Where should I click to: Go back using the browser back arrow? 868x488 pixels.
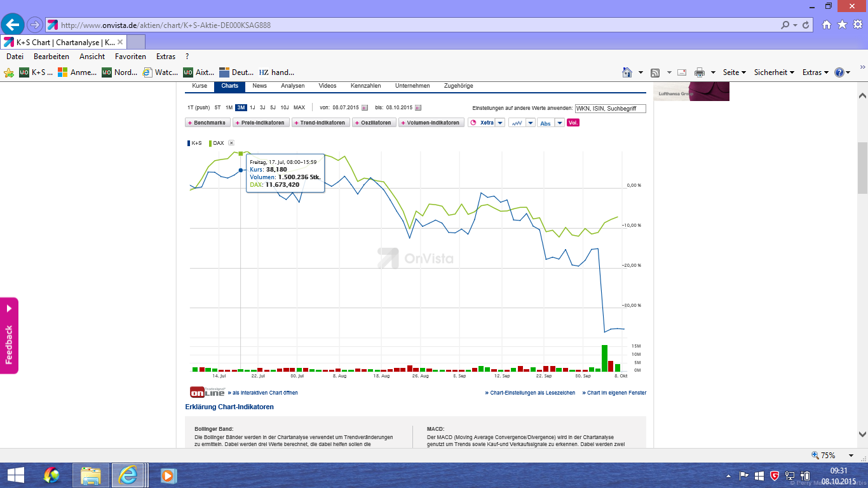click(x=13, y=25)
